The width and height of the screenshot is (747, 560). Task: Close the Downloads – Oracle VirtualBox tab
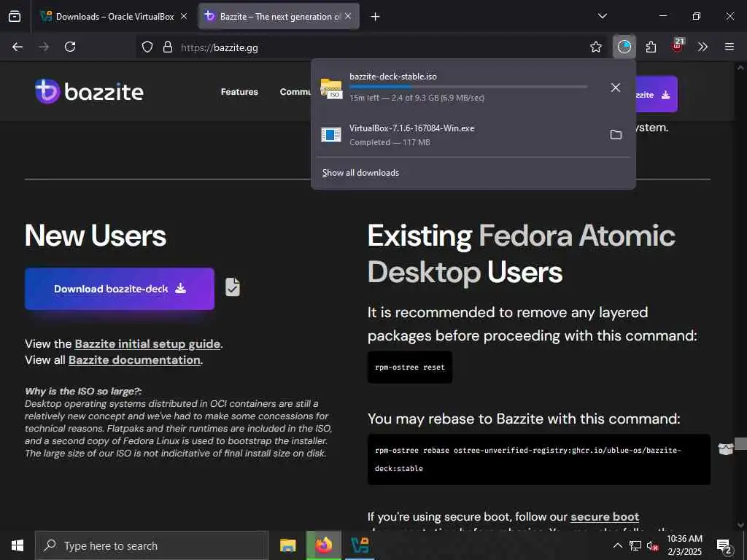[184, 16]
